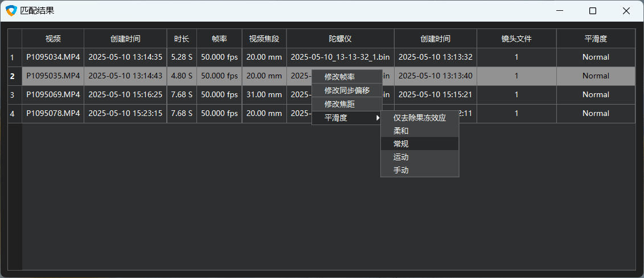Click the 视频 column header
The width and height of the screenshot is (644, 278).
[x=53, y=39]
